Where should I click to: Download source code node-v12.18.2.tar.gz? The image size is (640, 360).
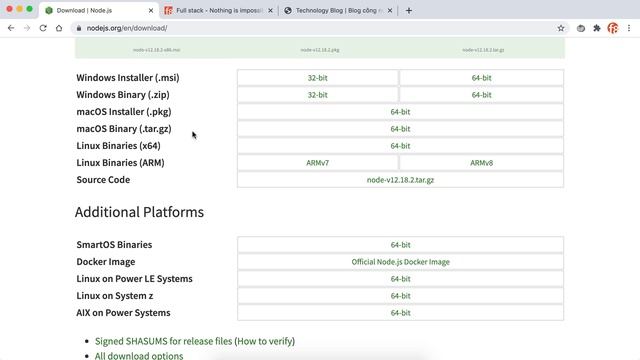(x=400, y=180)
